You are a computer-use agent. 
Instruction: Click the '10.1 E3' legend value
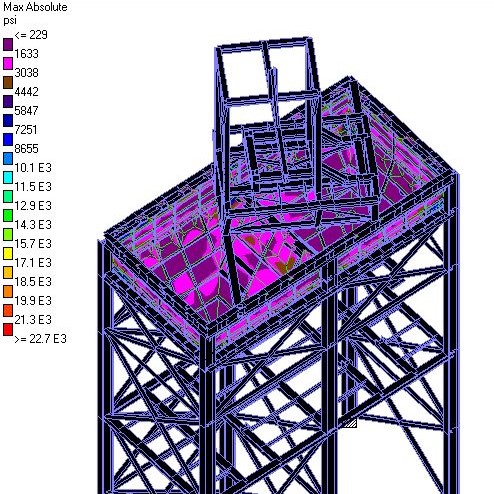pyautogui.click(x=33, y=168)
